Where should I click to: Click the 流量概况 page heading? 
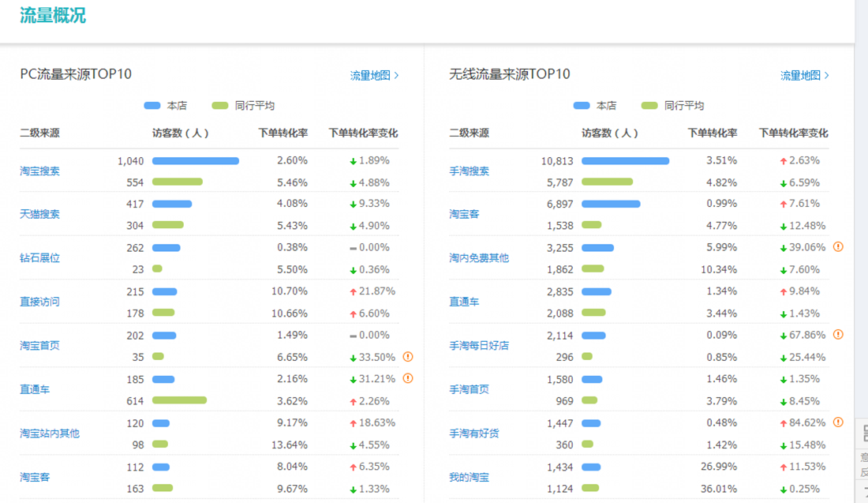coord(53,15)
